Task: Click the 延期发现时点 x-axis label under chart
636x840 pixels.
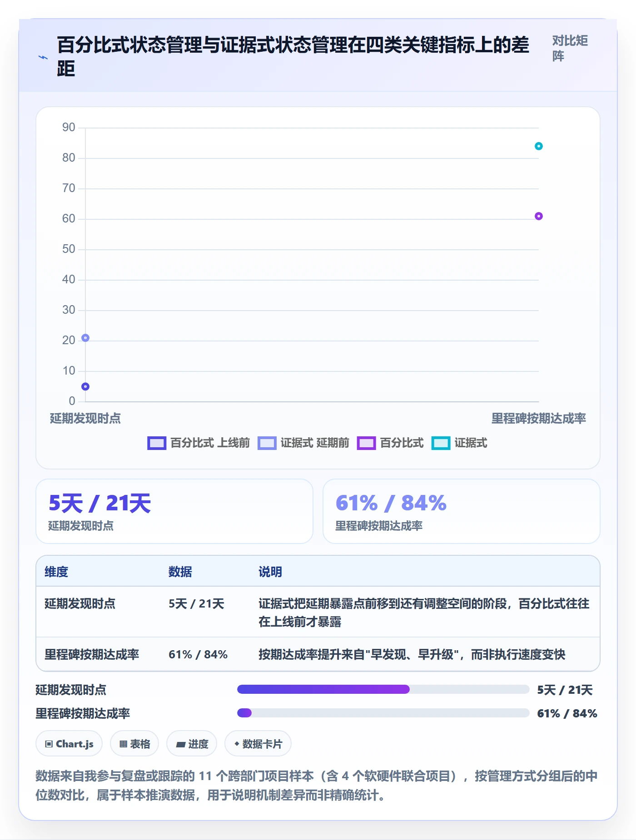Action: pyautogui.click(x=85, y=418)
